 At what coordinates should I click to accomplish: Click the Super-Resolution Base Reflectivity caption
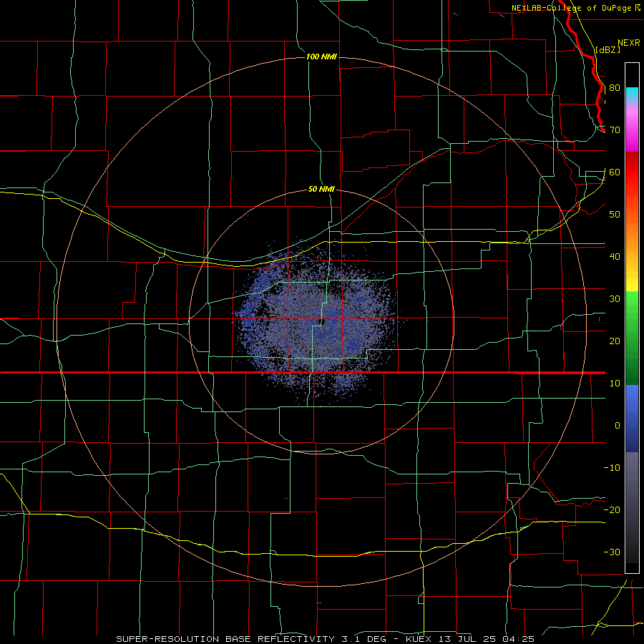(x=225, y=639)
